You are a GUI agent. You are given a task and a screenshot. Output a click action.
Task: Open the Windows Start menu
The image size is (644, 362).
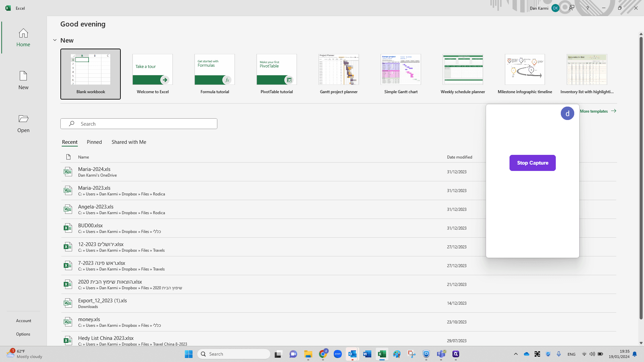(189, 354)
